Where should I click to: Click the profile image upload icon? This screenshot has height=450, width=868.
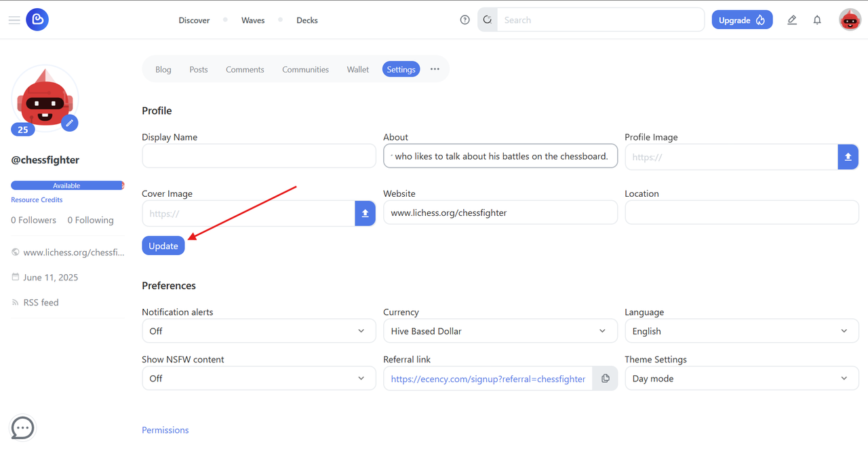pyautogui.click(x=848, y=157)
